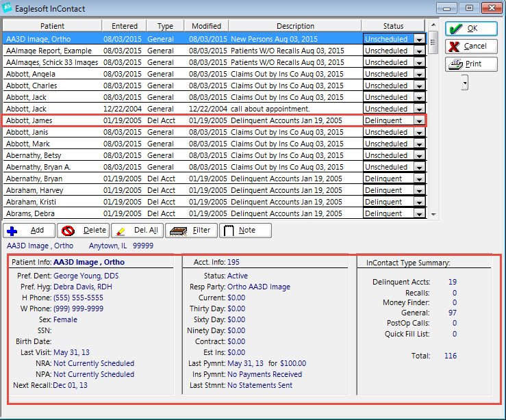Click H Phone '(555) 555-5555'
This screenshot has width=506, height=420.
(x=78, y=298)
